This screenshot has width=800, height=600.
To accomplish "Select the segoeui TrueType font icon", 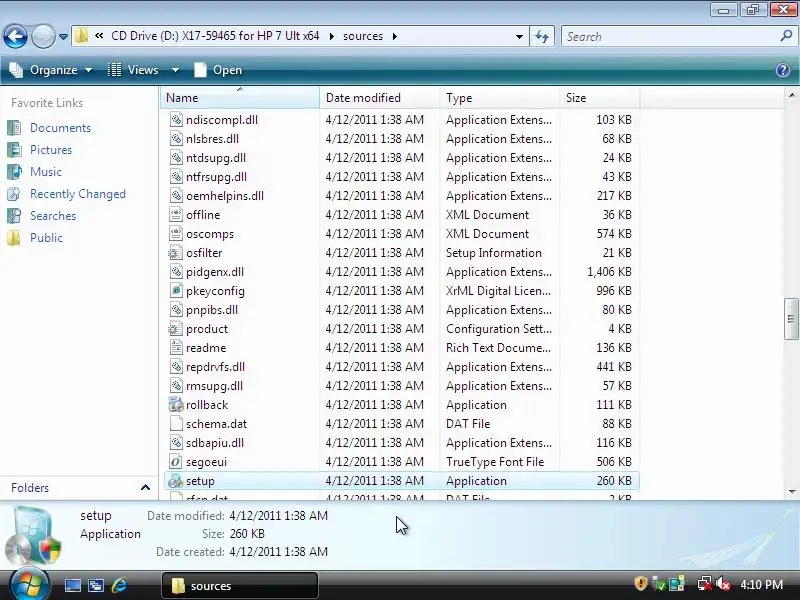I will [176, 462].
